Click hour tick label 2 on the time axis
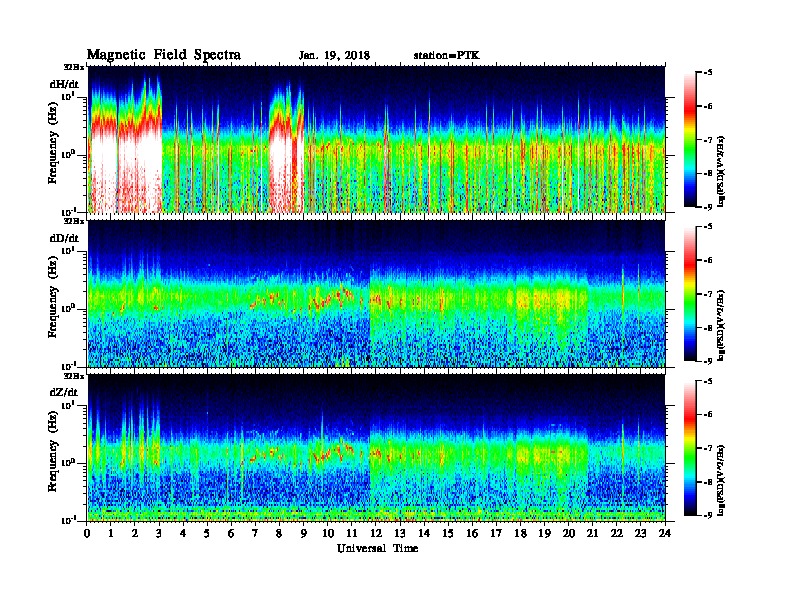This screenshot has width=792, height=612. tap(135, 534)
